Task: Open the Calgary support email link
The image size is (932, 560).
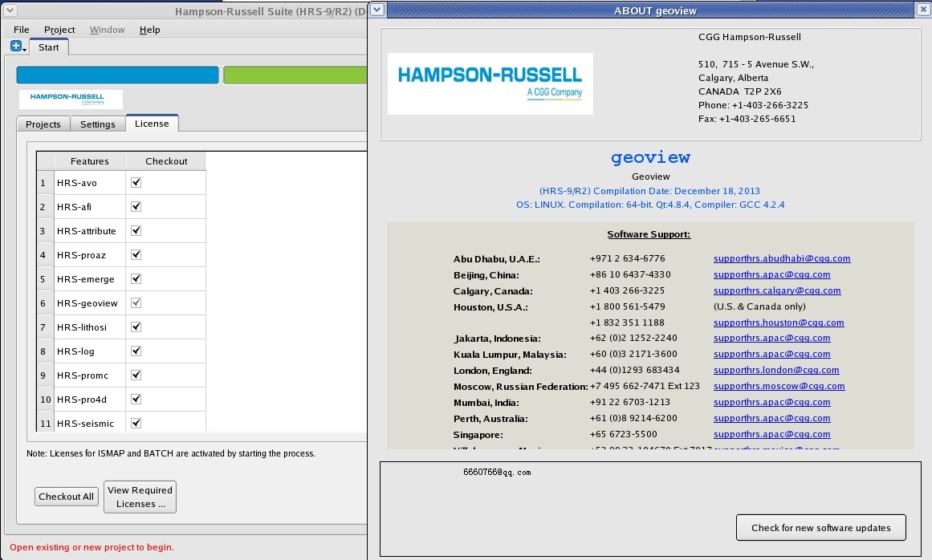Action: coord(777,290)
